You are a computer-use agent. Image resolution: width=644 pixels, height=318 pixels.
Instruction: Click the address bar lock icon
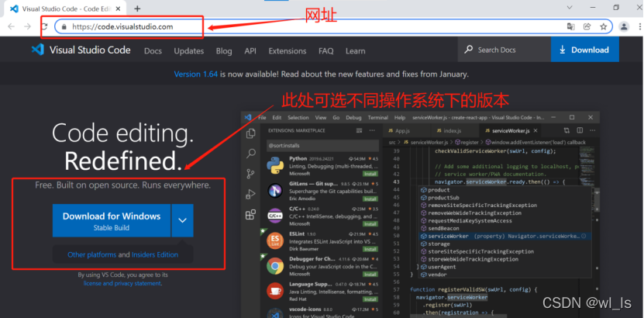click(x=64, y=26)
